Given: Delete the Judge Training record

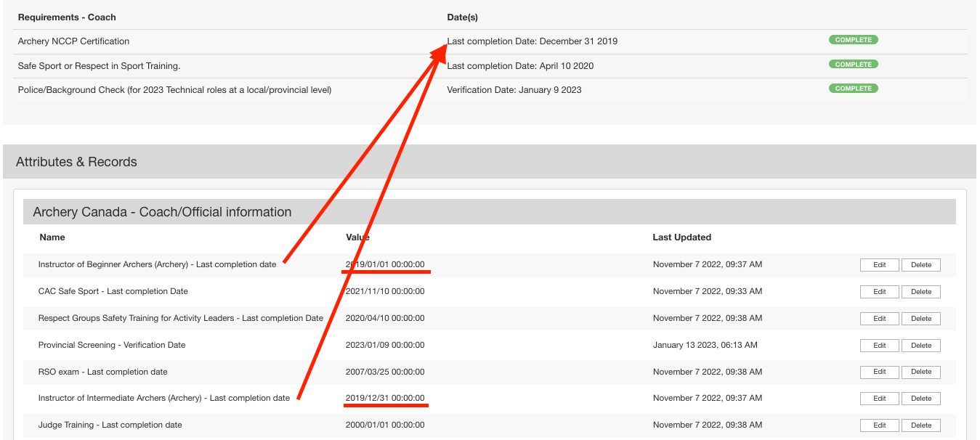Looking at the screenshot, I should pyautogui.click(x=920, y=425).
